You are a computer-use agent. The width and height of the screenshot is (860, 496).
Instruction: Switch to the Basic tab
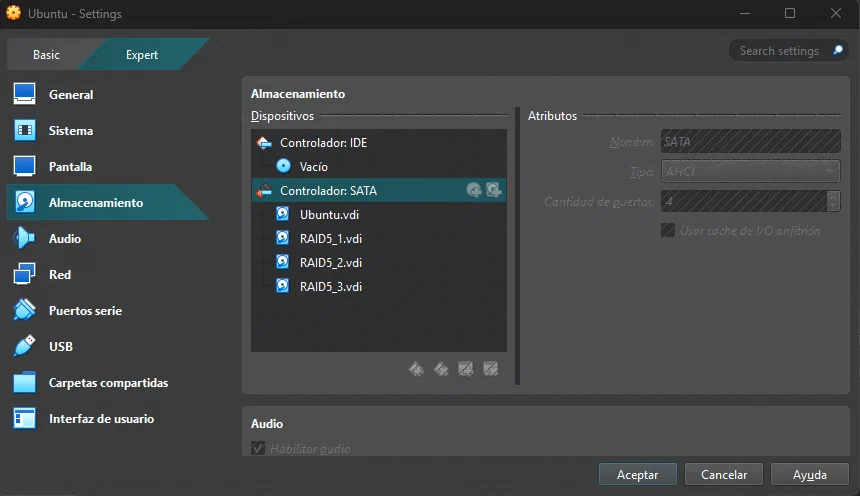point(47,55)
